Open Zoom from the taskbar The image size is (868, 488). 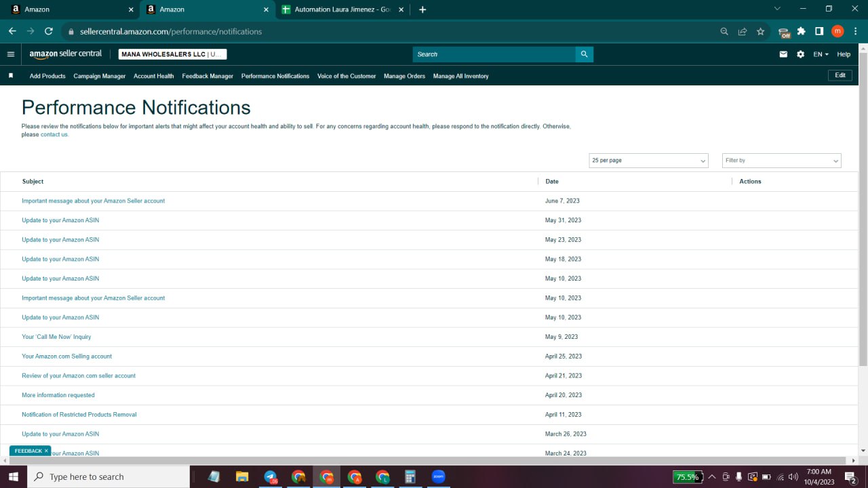[438, 476]
